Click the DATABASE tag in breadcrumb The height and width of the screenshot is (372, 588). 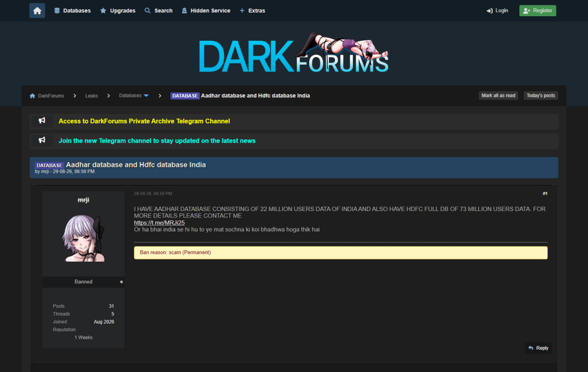coord(185,96)
